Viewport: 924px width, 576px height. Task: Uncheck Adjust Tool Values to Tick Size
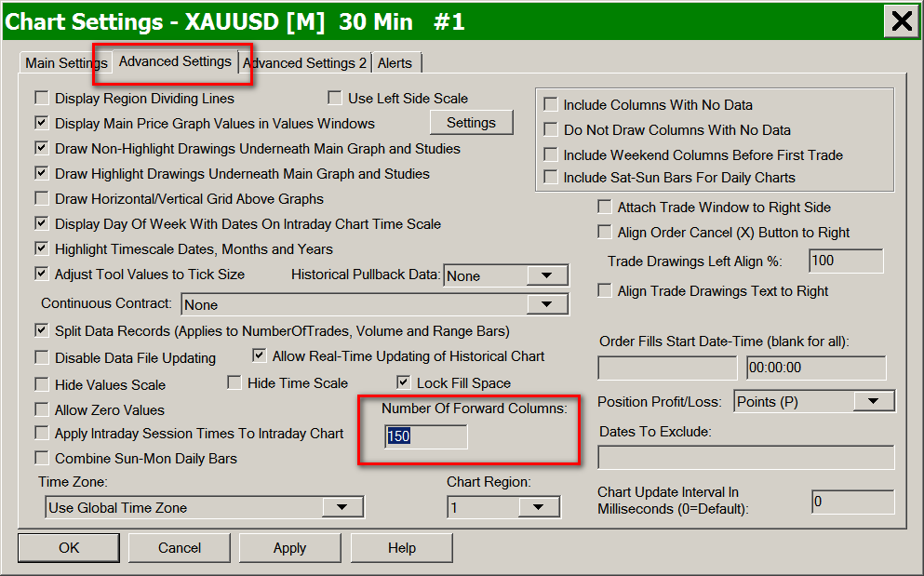pyautogui.click(x=42, y=274)
